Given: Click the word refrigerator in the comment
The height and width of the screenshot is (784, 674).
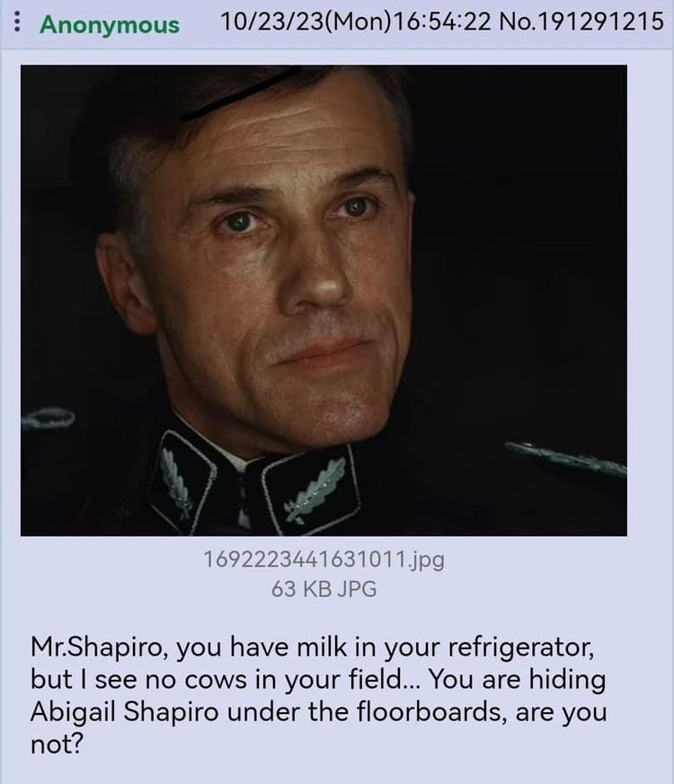Looking at the screenshot, I should 520,647.
